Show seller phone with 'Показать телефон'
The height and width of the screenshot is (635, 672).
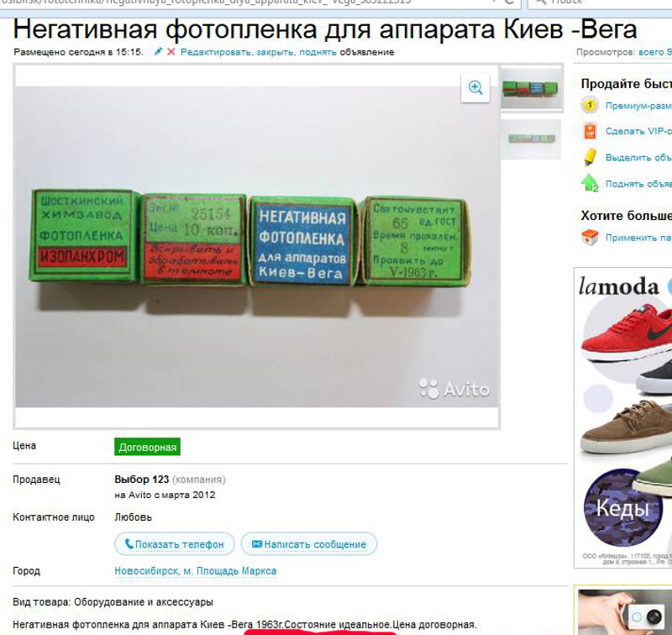175,544
